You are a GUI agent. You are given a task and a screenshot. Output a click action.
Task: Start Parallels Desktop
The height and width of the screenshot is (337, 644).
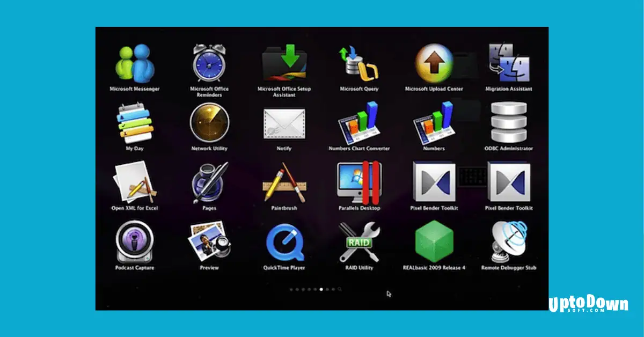click(358, 182)
